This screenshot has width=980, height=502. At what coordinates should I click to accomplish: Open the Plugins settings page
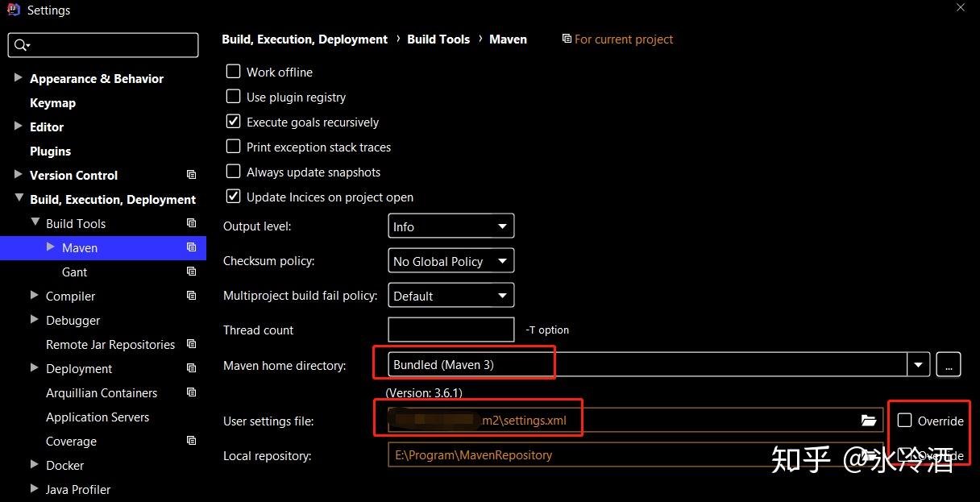[x=50, y=151]
